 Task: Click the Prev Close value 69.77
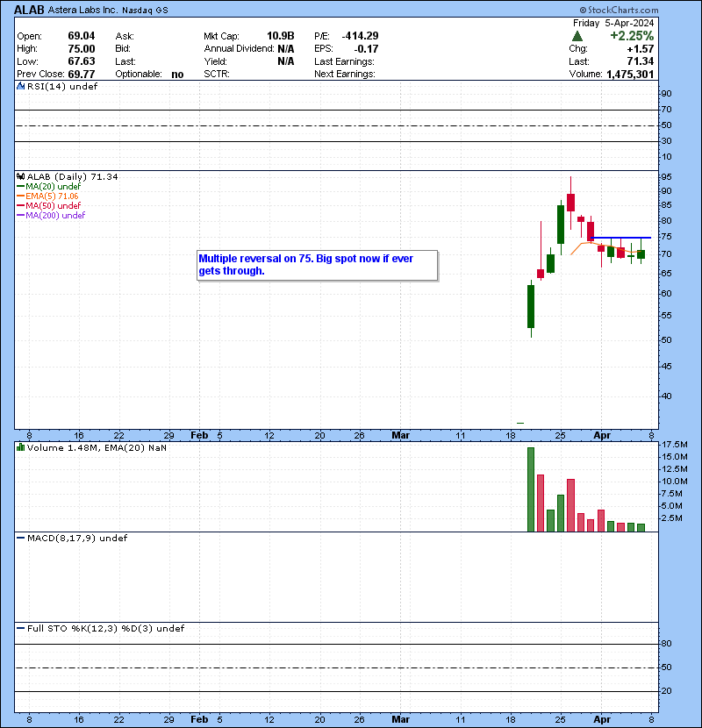point(82,75)
